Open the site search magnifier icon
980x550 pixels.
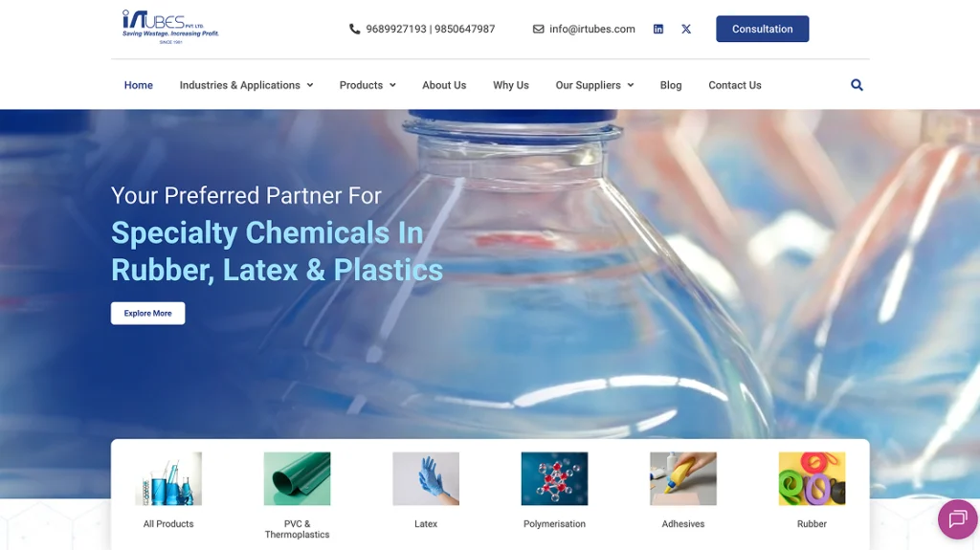click(857, 85)
